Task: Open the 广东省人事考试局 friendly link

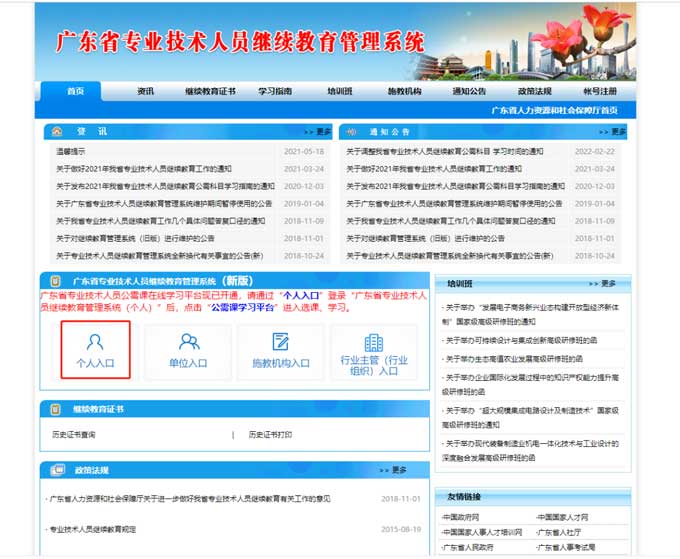Action: pos(566,547)
